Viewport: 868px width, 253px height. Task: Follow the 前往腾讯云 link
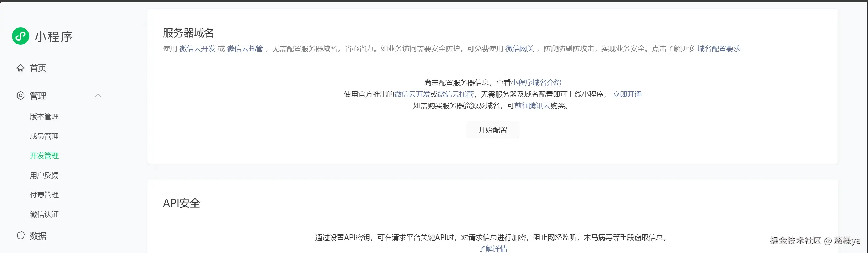point(532,106)
